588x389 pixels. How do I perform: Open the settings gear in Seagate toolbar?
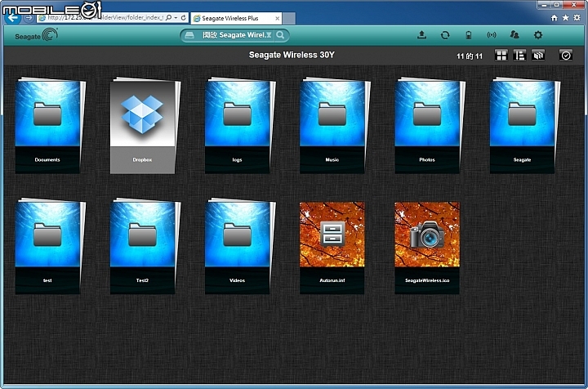tap(537, 35)
